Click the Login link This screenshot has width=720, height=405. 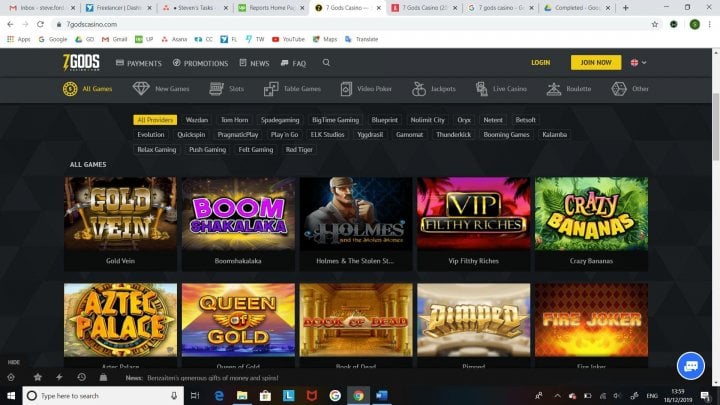point(540,62)
